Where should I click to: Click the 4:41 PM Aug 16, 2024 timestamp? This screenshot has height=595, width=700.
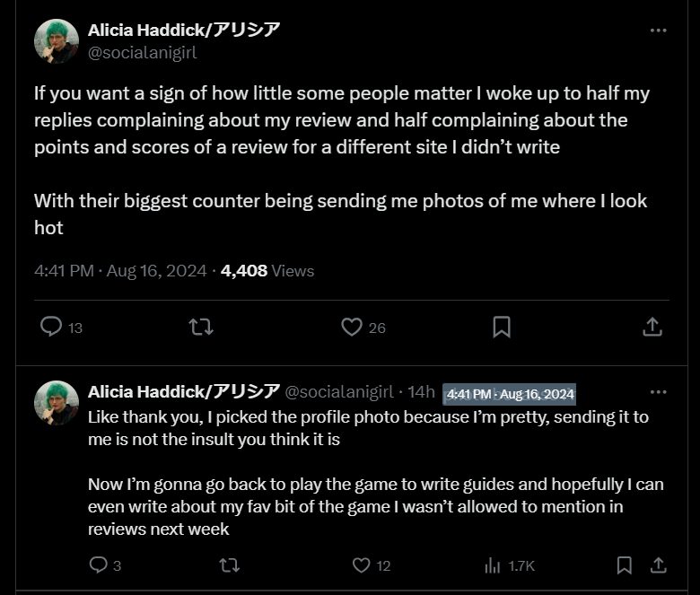pos(120,271)
